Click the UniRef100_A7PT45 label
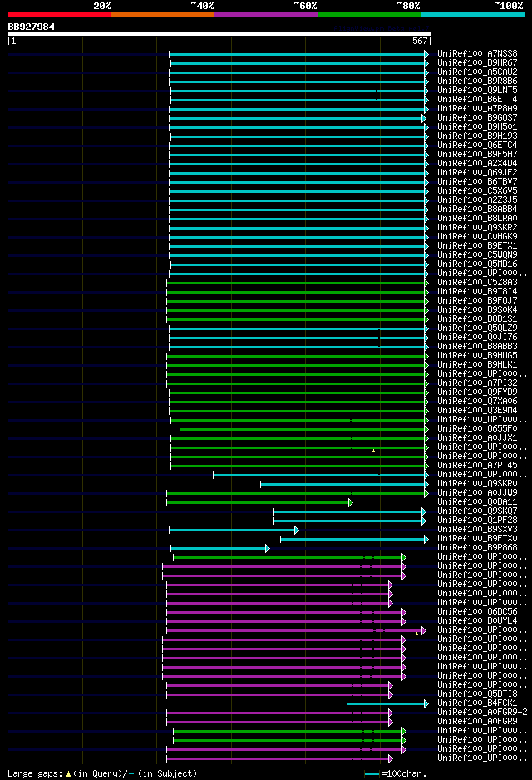 tap(477, 465)
